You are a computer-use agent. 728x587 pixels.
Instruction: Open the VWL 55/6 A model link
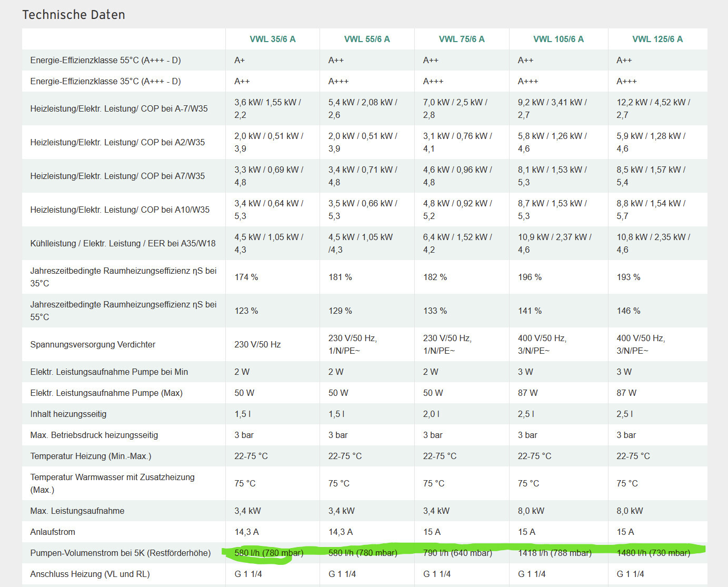pos(367,39)
